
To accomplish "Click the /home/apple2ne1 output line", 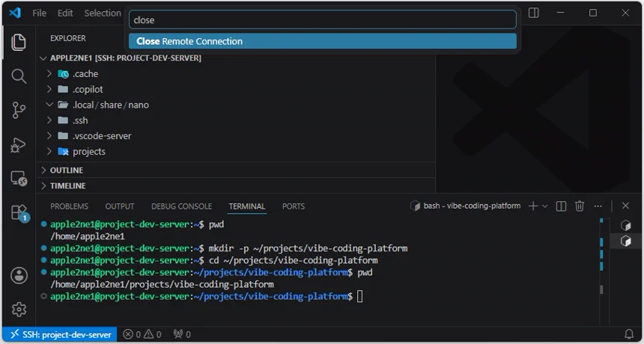I will click(87, 236).
